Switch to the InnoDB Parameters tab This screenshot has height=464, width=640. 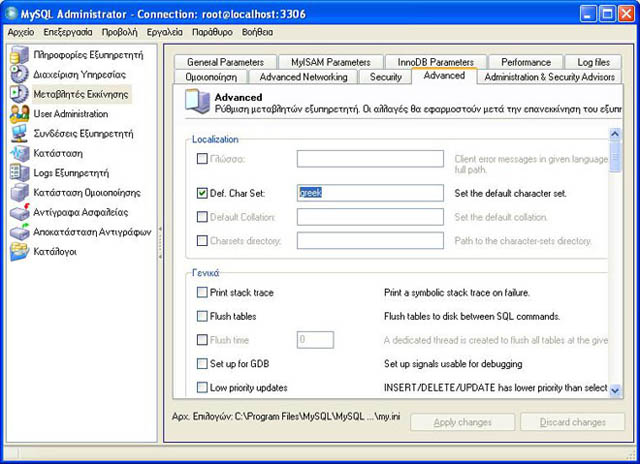click(436, 62)
